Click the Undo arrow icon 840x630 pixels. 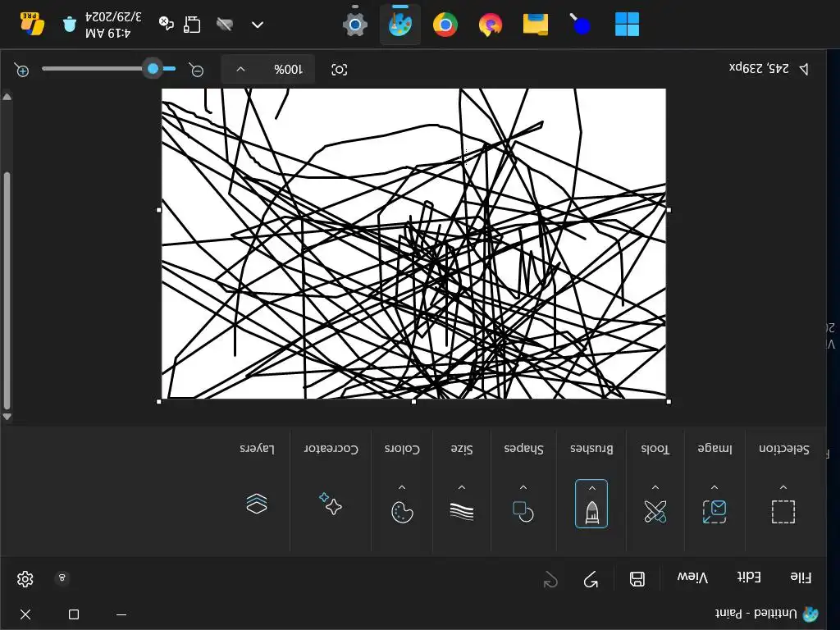[591, 579]
